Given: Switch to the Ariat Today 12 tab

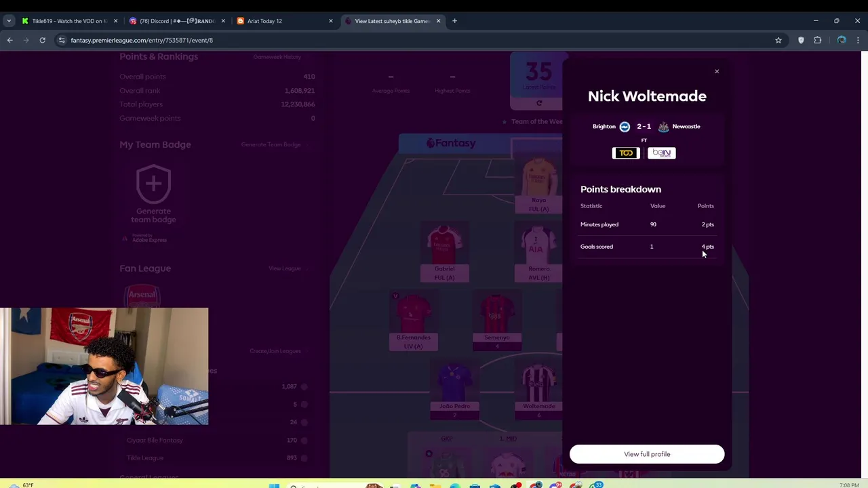Looking at the screenshot, I should [285, 21].
